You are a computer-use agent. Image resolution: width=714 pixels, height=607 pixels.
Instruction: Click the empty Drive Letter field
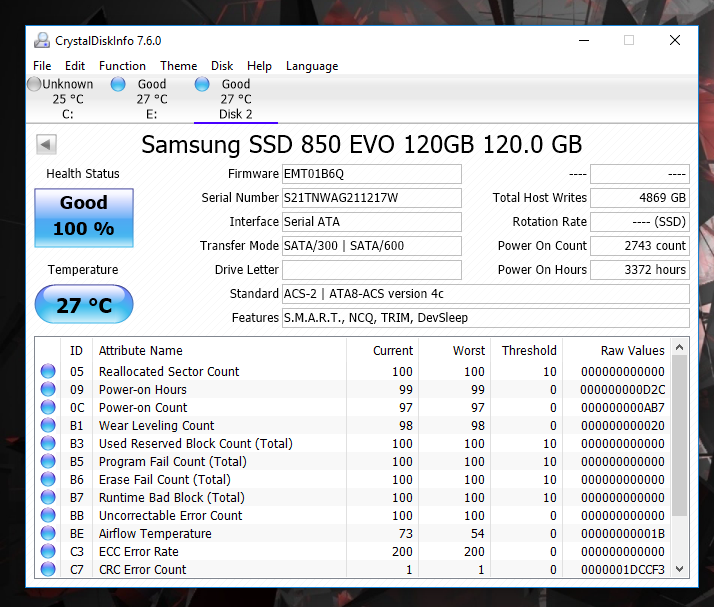(372, 270)
